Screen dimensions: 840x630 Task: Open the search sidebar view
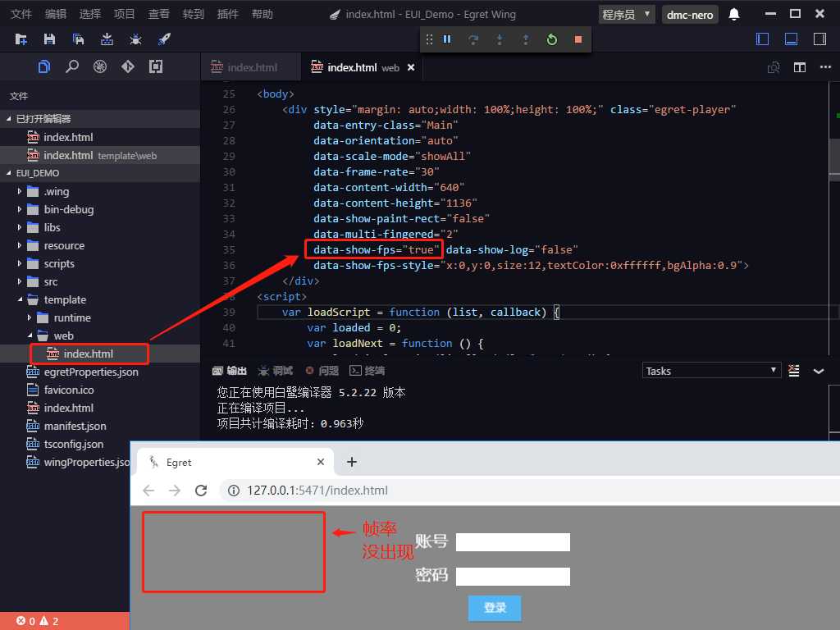72,66
